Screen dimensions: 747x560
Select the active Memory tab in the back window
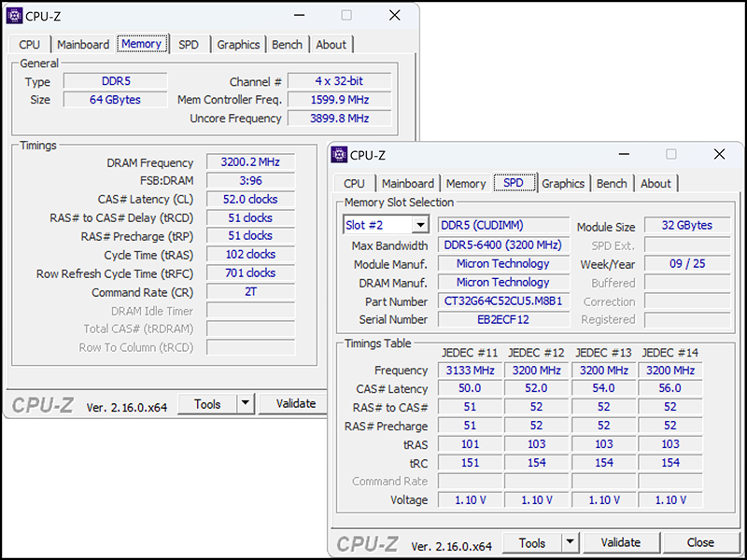pos(142,44)
